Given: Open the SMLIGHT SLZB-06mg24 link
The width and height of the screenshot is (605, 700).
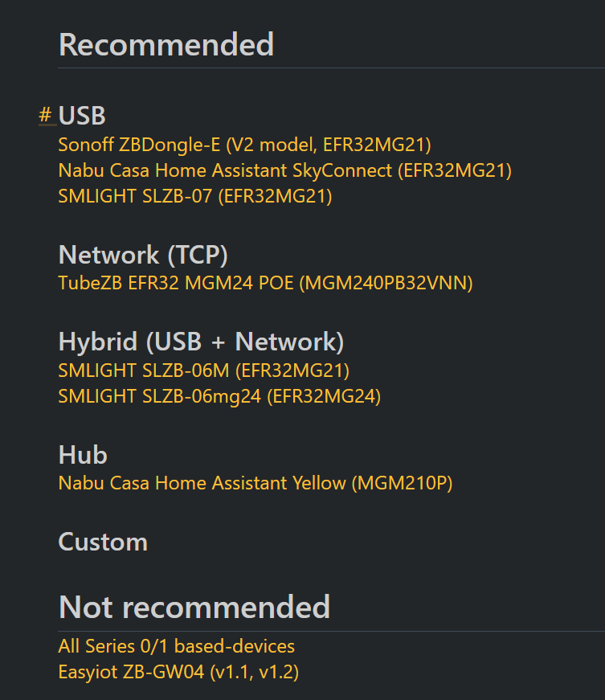Looking at the screenshot, I should pos(219,396).
